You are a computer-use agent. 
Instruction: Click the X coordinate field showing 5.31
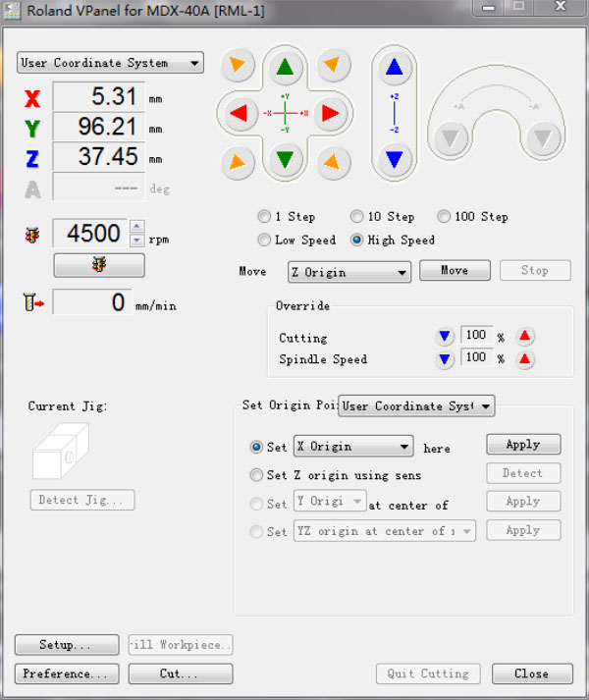click(99, 96)
